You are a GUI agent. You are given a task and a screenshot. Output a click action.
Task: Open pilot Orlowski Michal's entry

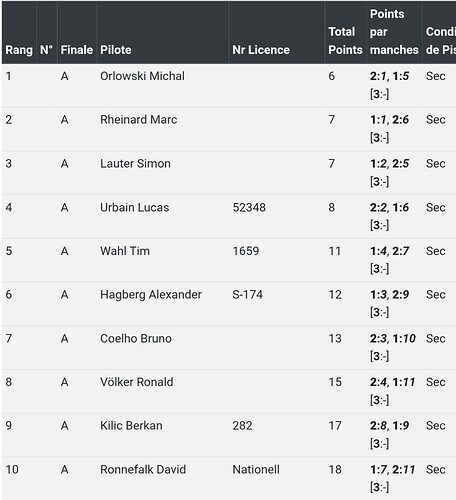click(x=142, y=76)
